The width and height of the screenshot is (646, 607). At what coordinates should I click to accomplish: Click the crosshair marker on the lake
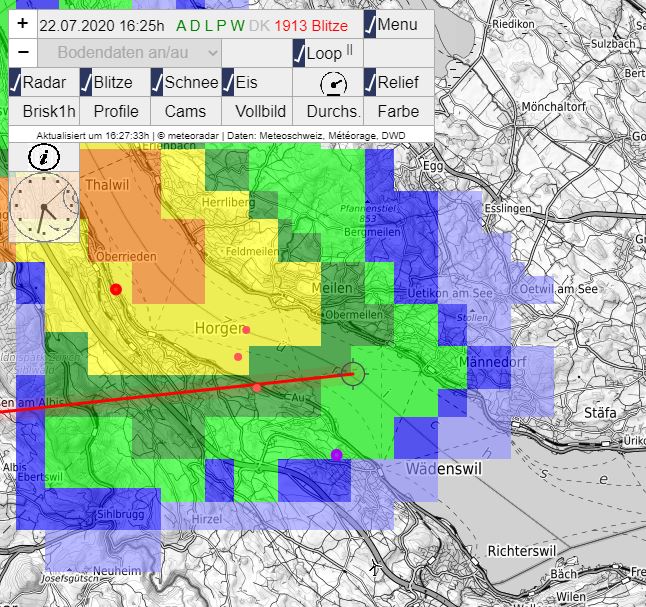pyautogui.click(x=353, y=374)
